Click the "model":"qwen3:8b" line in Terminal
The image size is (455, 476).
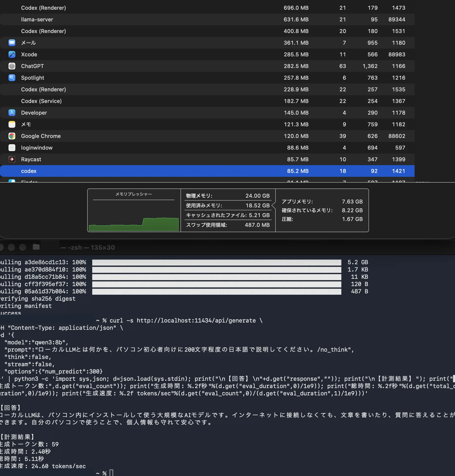36,342
